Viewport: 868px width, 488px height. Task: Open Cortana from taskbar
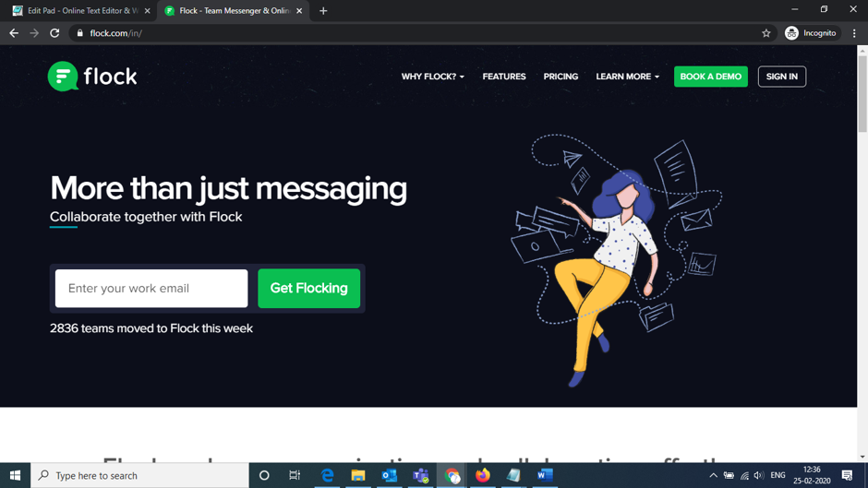pyautogui.click(x=264, y=475)
